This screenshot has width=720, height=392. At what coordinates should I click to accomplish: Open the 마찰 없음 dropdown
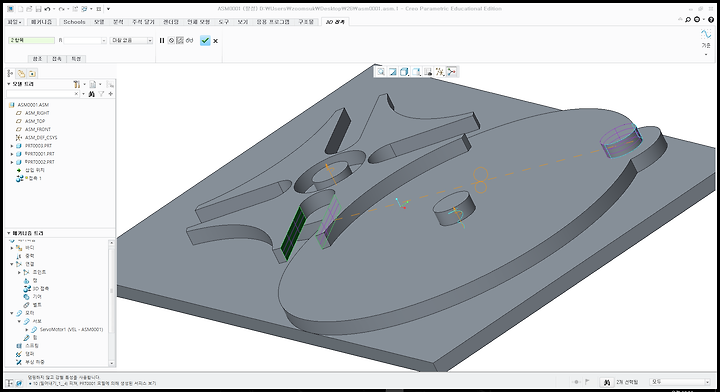tap(150, 41)
